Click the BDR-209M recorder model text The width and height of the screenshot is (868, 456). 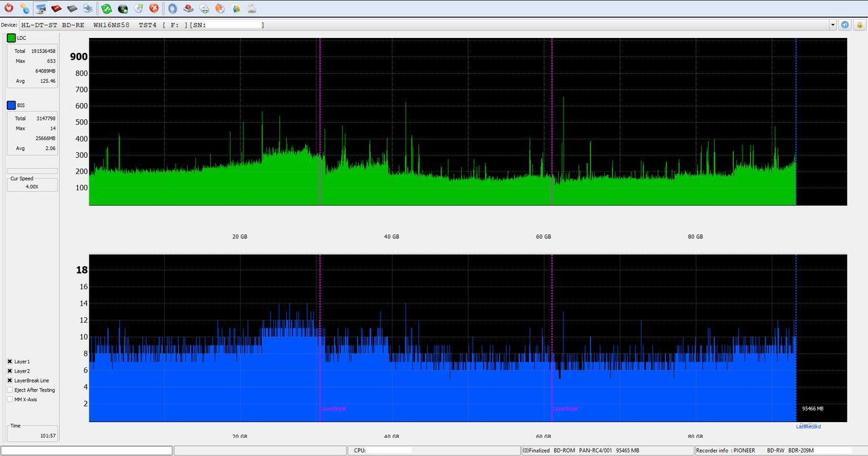(800, 450)
